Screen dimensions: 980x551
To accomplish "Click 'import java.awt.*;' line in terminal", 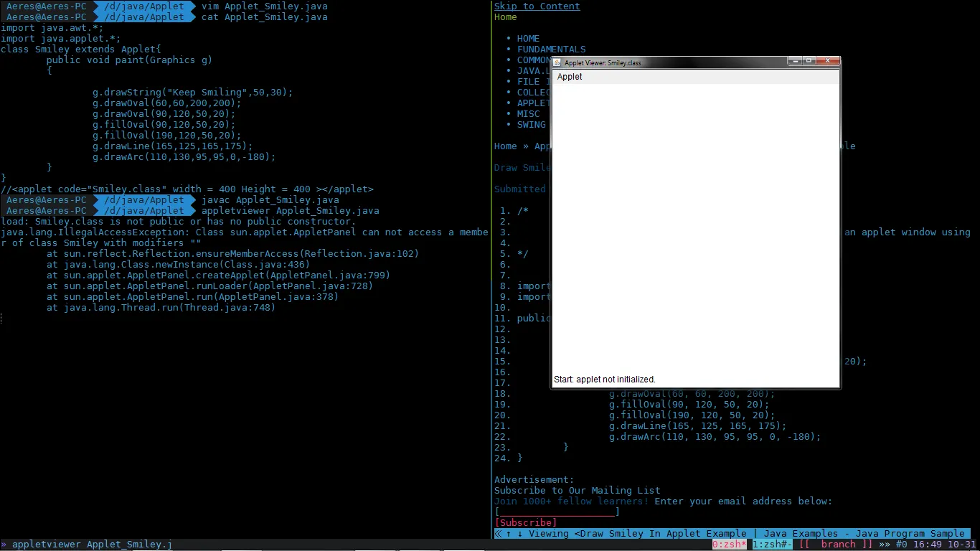I will point(52,28).
